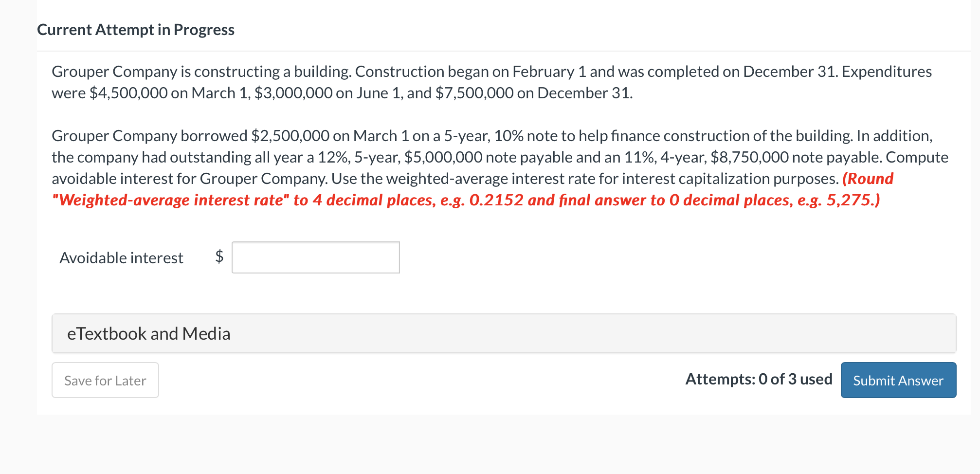The width and height of the screenshot is (980, 474).
Task: Click the Avoidable interest label
Action: [x=121, y=258]
